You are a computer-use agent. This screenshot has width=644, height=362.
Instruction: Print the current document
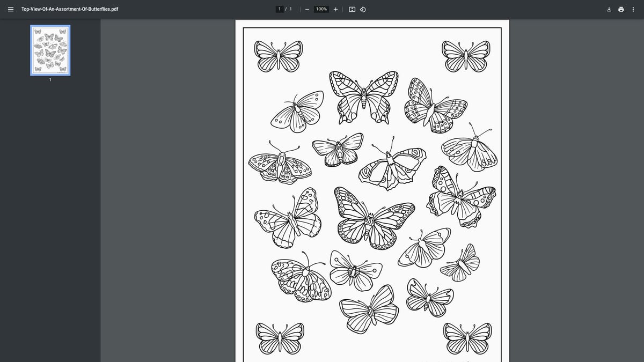(620, 9)
